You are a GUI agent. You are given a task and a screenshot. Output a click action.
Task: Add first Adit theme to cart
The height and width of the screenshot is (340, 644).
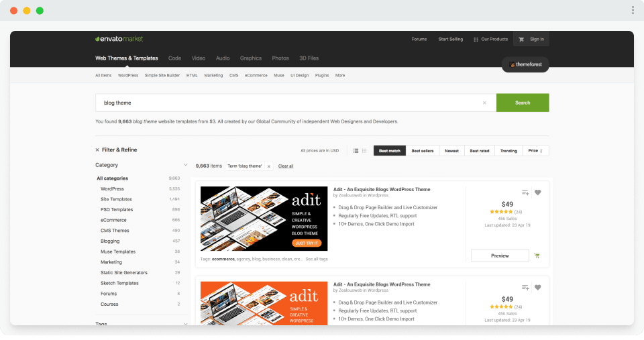pos(537,256)
